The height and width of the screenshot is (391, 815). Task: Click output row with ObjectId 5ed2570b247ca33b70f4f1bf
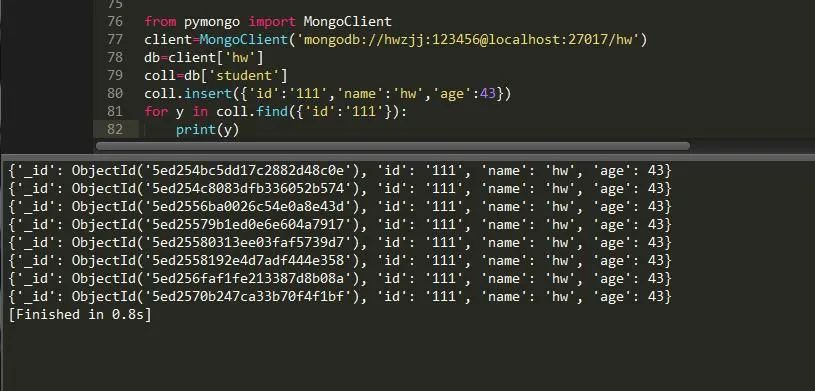[x=340, y=297]
